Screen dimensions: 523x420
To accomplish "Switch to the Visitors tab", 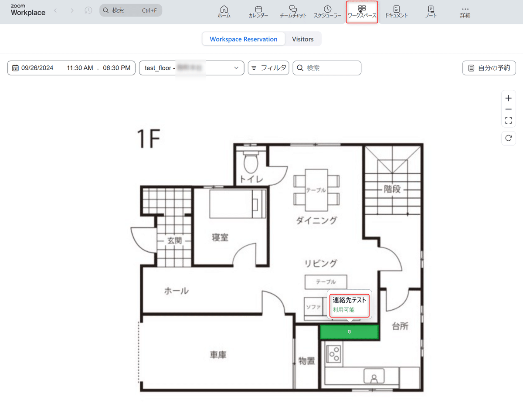I will tap(303, 39).
